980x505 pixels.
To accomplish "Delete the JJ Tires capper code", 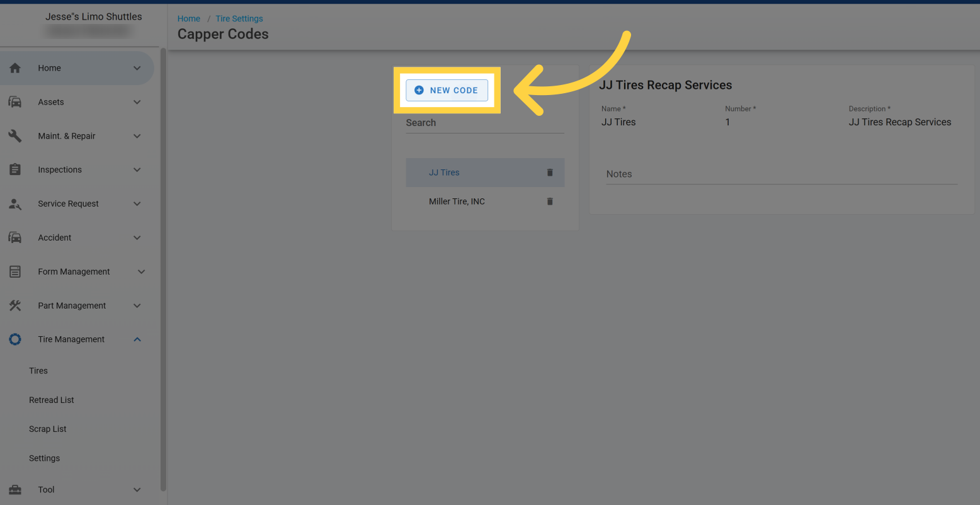I will [x=550, y=173].
